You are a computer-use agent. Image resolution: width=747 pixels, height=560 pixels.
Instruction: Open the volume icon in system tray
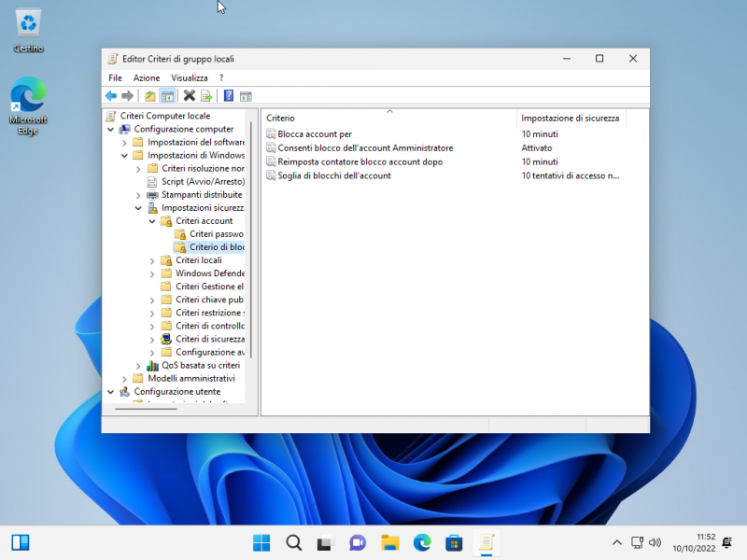click(x=655, y=542)
